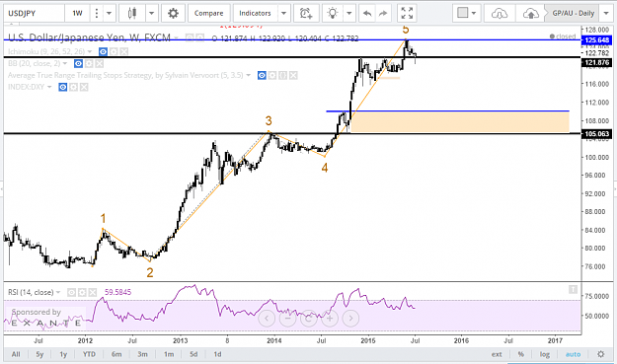Remove the ATR Trailing Stops strategy
This screenshot has height=364, width=617.
click(x=293, y=76)
